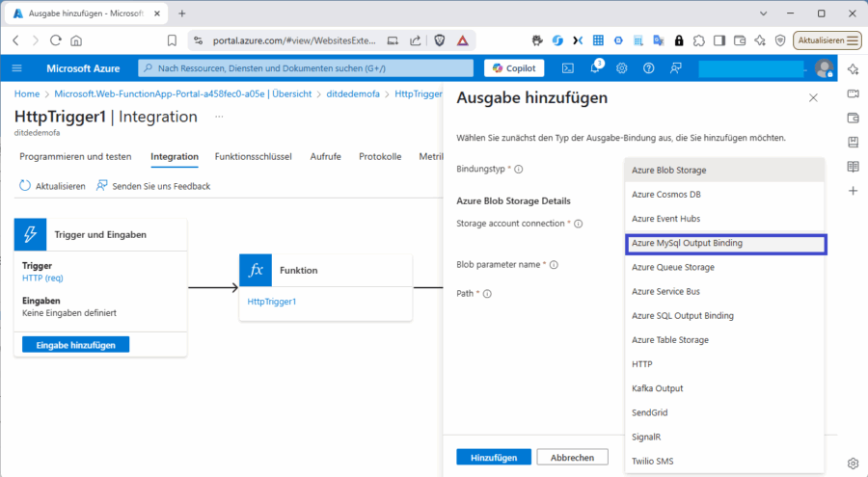Switch to the Funktionsschlüssel tab
This screenshot has height=477, width=868.
[x=254, y=157]
